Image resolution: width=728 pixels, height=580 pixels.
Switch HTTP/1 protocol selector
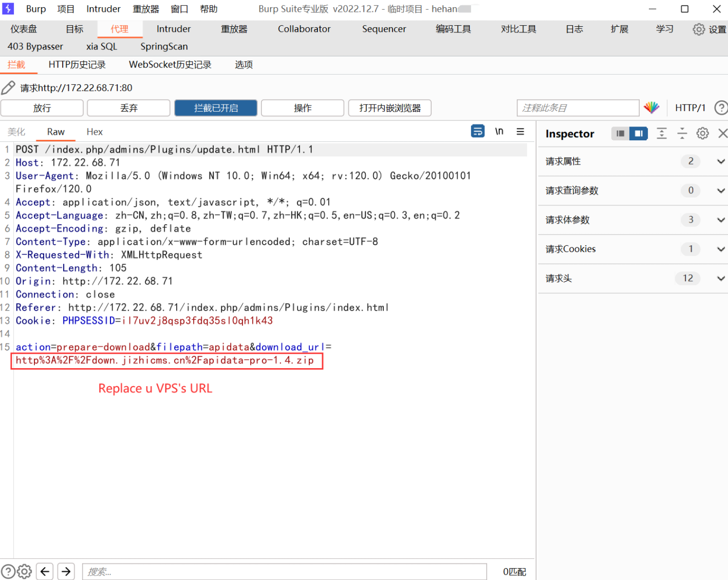[690, 108]
